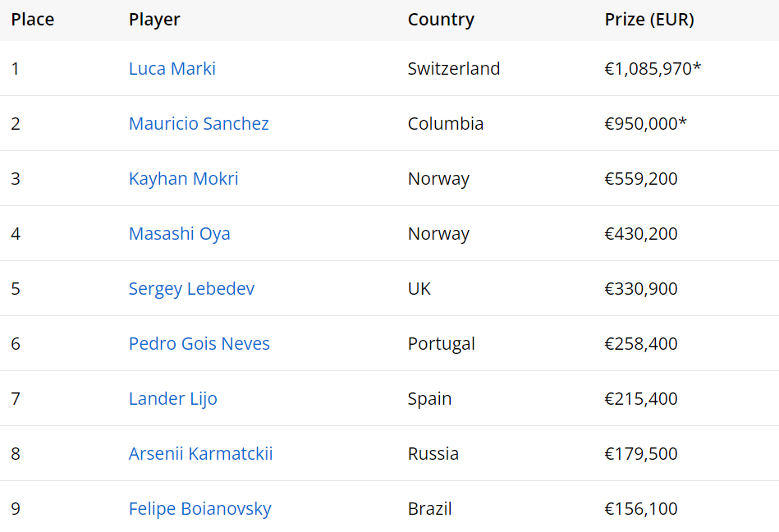The height and width of the screenshot is (532, 779).
Task: Visit Masashi Oya's player page
Action: [180, 234]
